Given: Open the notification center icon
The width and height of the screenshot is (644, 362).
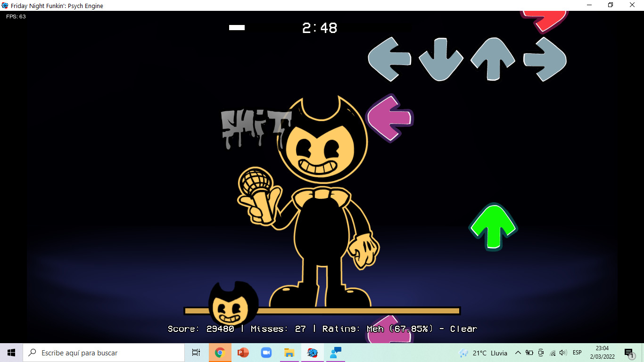Looking at the screenshot, I should (x=629, y=353).
